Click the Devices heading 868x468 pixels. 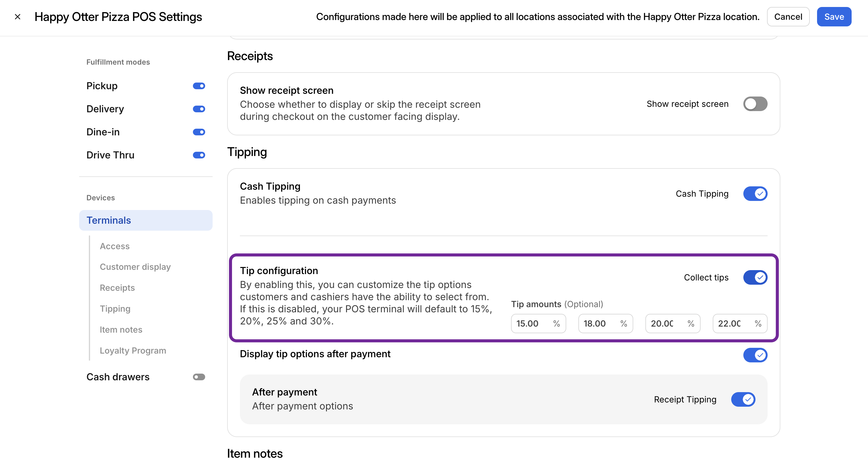tap(100, 198)
